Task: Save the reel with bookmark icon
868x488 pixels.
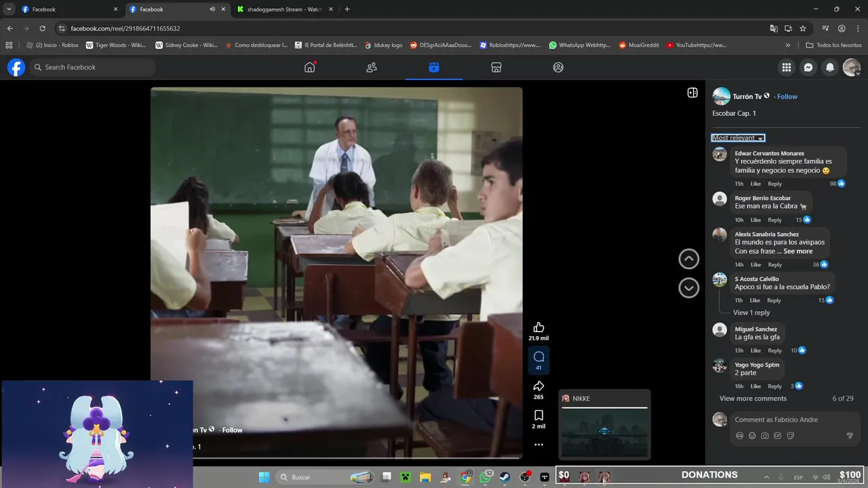Action: click(x=538, y=415)
